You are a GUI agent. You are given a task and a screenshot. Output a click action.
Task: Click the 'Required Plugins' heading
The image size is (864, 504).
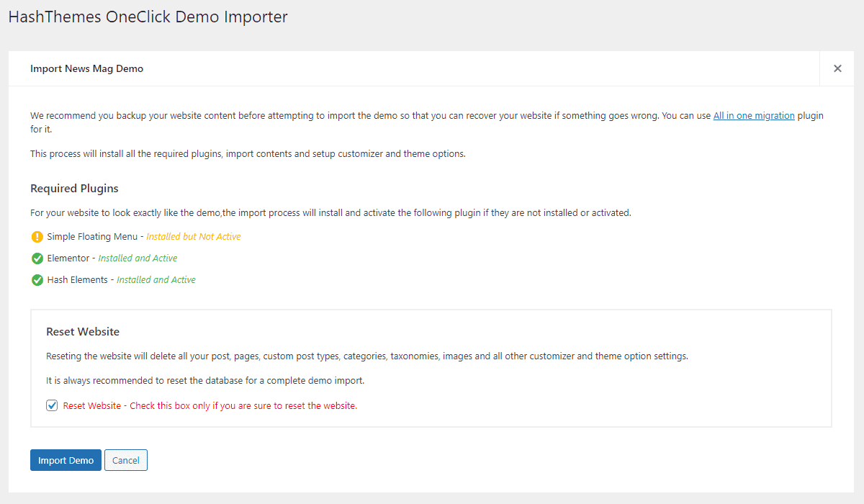(x=74, y=189)
